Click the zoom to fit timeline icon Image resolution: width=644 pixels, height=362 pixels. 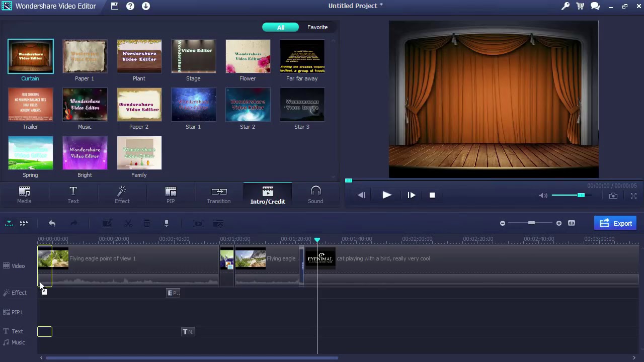point(572,223)
